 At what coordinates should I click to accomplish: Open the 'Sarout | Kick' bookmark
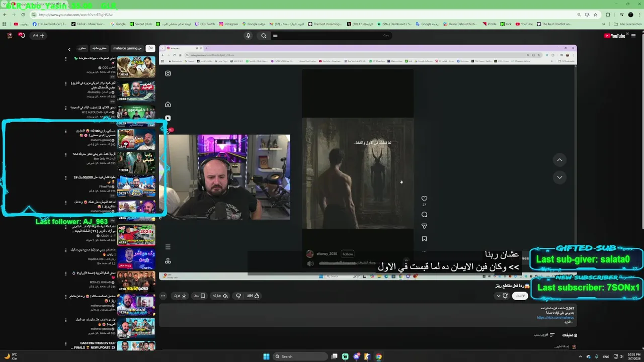tap(141, 24)
